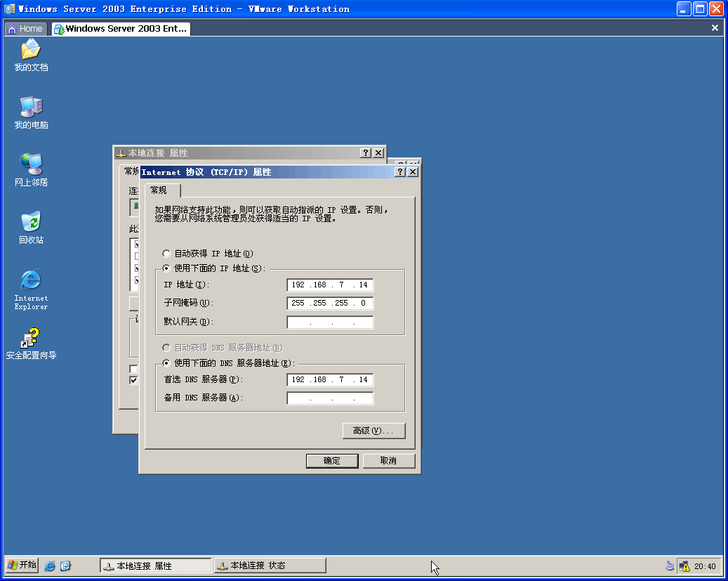Launch Internet Explorer from the desktop
Screen dimensions: 728x581
tap(31, 281)
